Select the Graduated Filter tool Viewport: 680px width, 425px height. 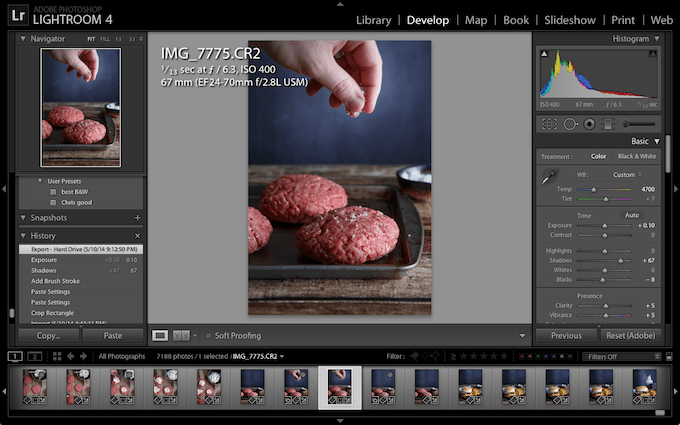pos(608,124)
